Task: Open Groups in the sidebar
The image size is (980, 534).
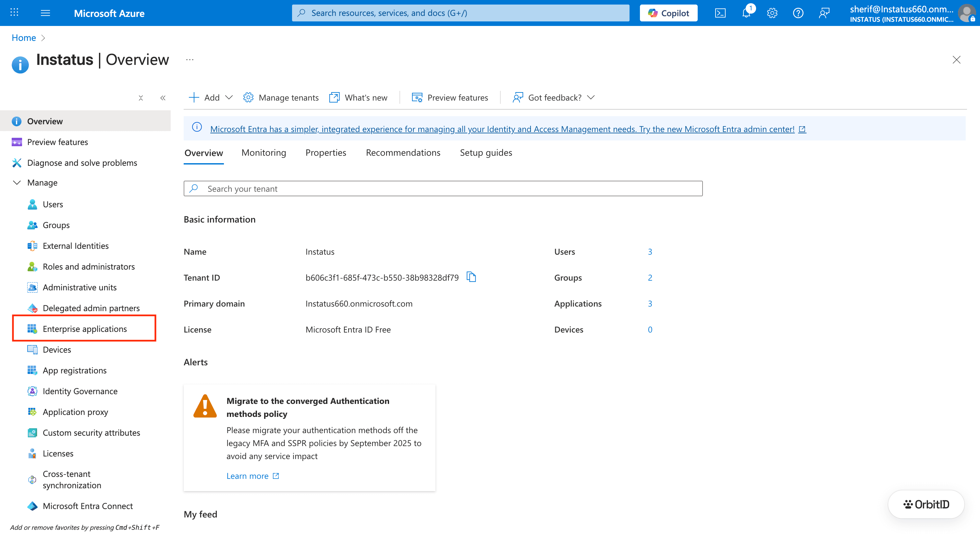Action: [x=56, y=225]
